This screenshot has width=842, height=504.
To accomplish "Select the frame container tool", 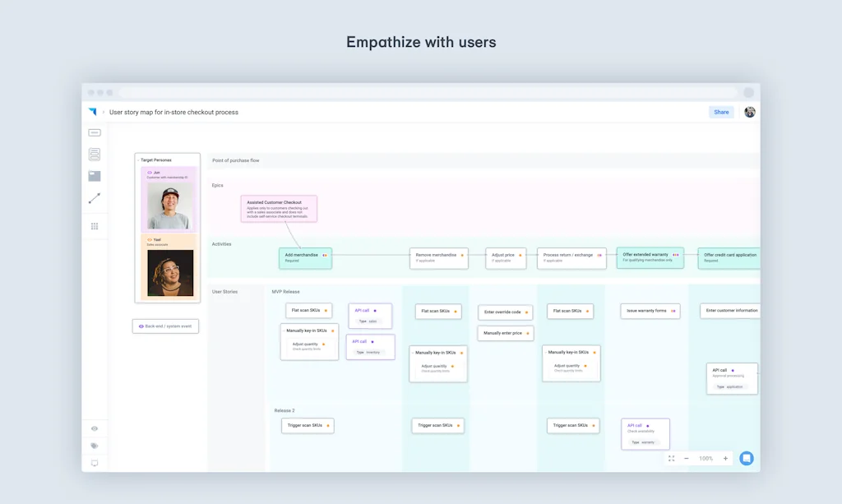I will [x=95, y=176].
